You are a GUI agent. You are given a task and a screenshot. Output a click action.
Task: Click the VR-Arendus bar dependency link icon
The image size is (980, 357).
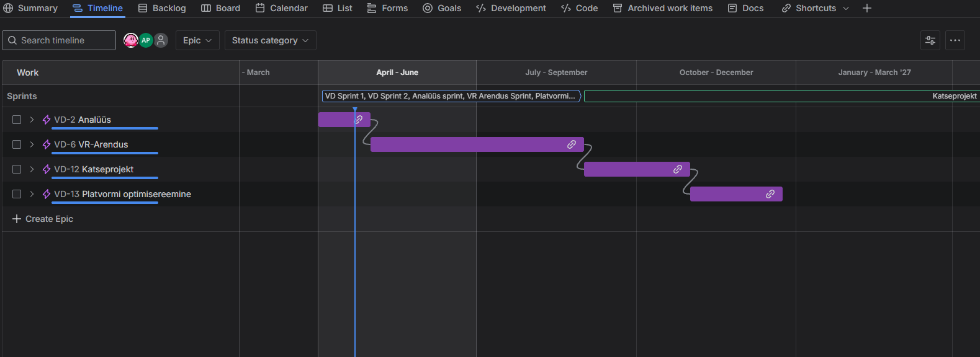click(x=572, y=144)
